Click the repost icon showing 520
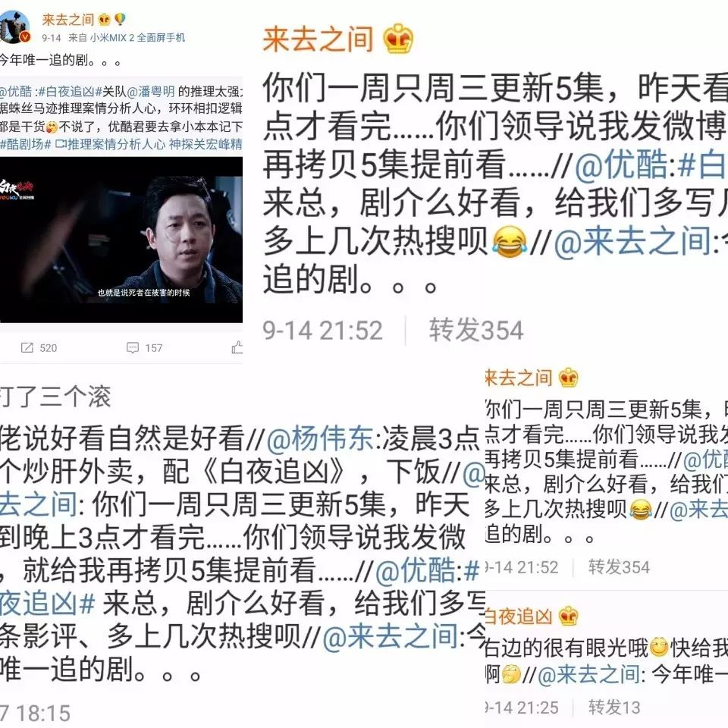Viewport: 728px width, 728px height. coord(27,348)
